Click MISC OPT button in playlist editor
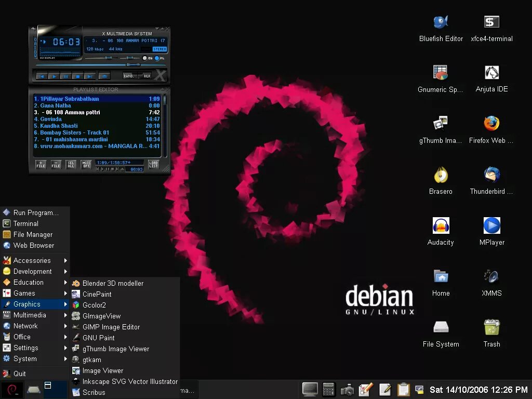The height and width of the screenshot is (399, 532). click(x=86, y=165)
